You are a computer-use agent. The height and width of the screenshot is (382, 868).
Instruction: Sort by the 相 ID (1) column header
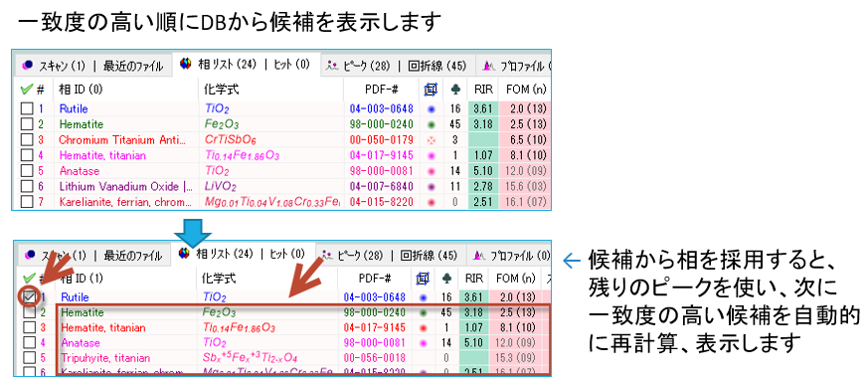[x=81, y=278]
